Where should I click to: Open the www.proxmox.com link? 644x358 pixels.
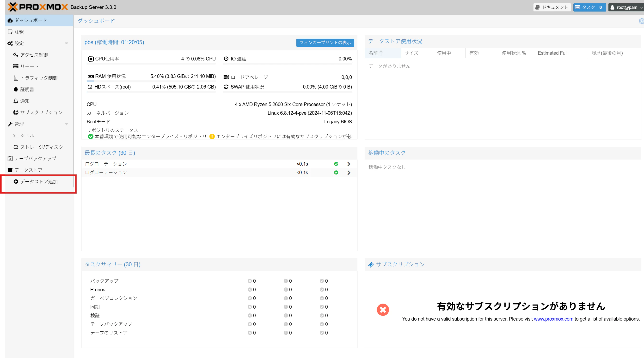pos(553,319)
